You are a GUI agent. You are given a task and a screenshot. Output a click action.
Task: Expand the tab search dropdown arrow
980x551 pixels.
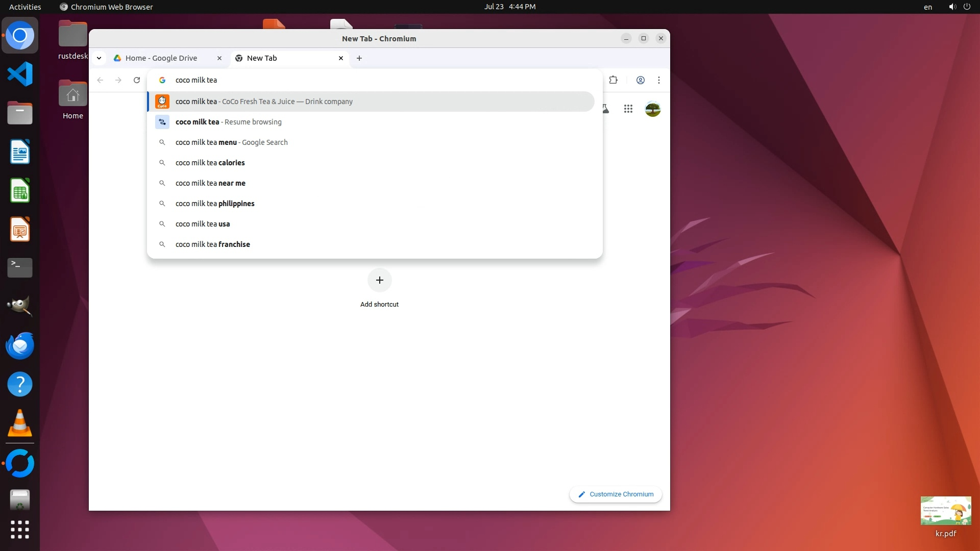[x=99, y=58]
